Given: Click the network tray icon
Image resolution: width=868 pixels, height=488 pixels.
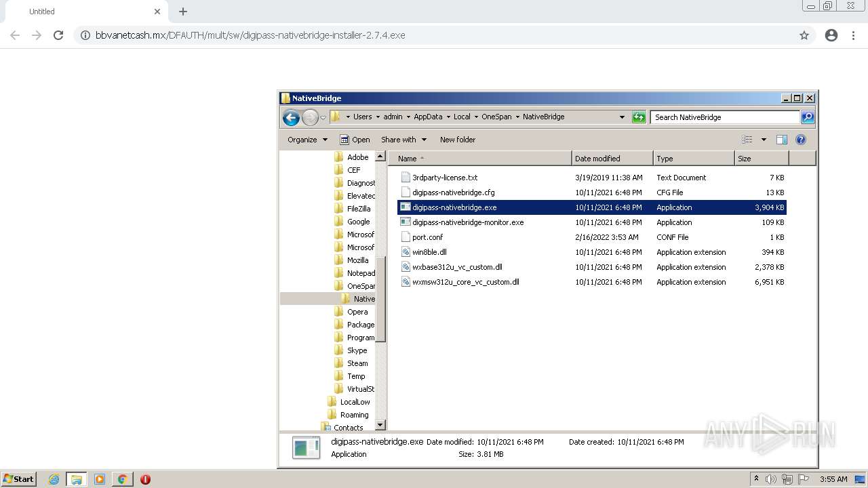Looking at the screenshot, I should 787,479.
